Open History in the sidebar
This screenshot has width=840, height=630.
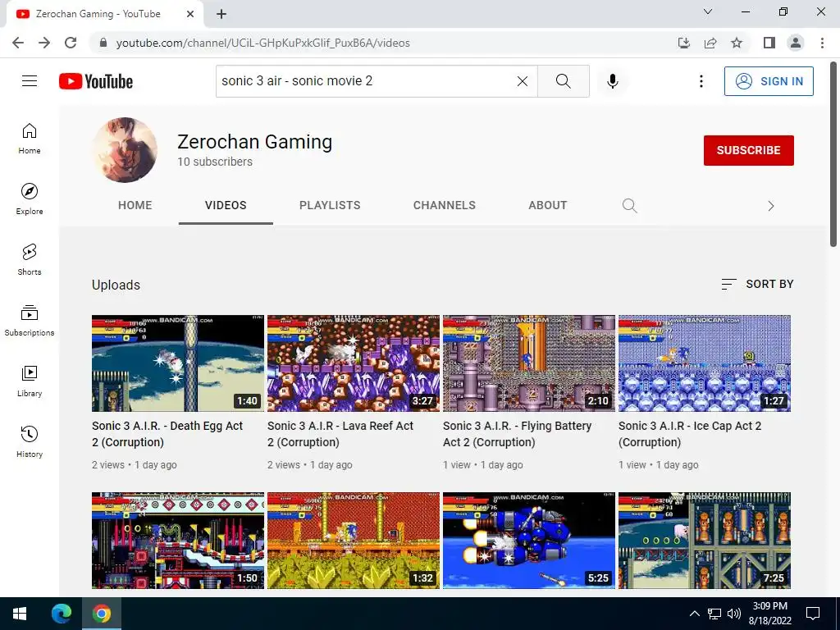(x=30, y=441)
